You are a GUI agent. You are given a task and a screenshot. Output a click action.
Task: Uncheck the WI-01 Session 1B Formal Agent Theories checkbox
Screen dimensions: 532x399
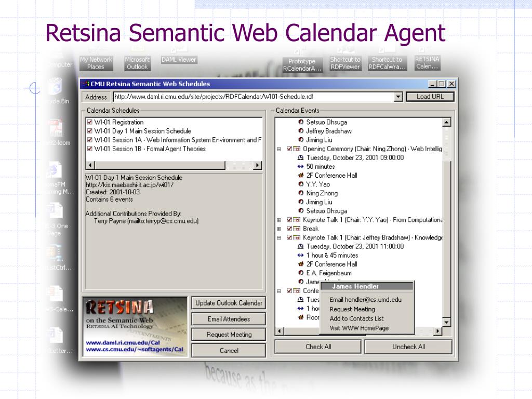point(89,149)
